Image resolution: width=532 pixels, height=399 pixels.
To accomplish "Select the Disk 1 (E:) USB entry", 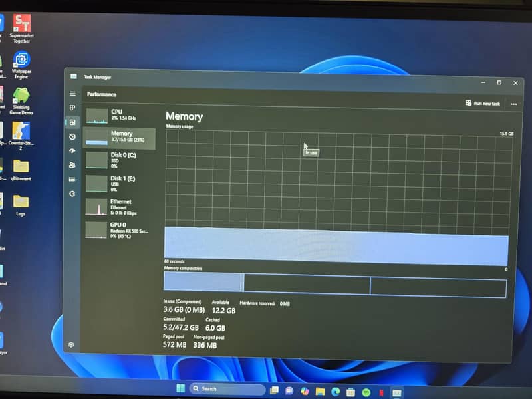I will click(120, 184).
